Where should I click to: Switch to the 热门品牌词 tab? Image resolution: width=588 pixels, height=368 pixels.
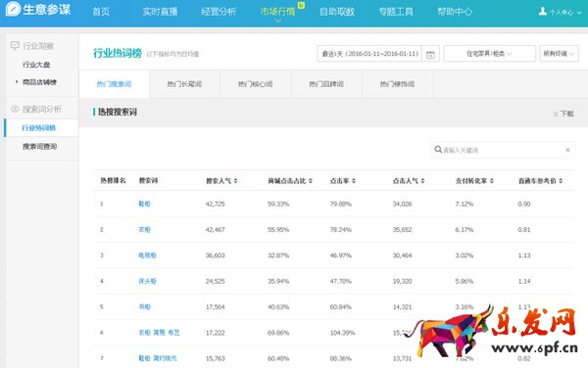[x=326, y=84]
